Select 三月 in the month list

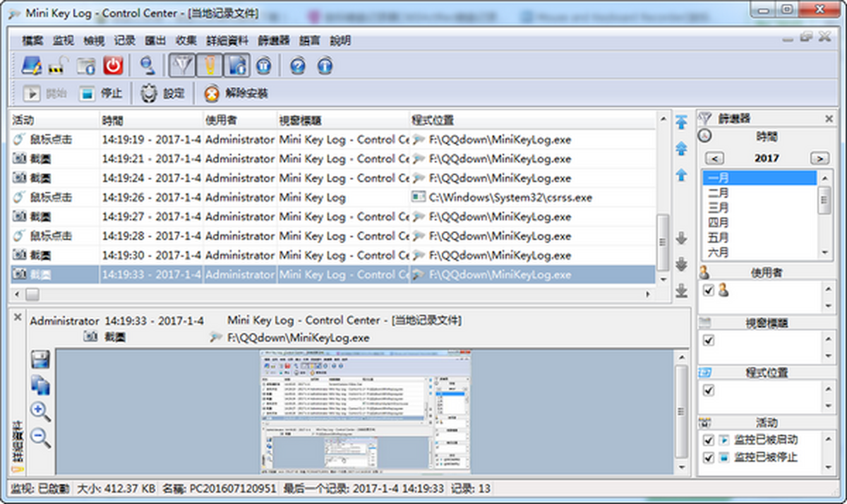tap(759, 208)
